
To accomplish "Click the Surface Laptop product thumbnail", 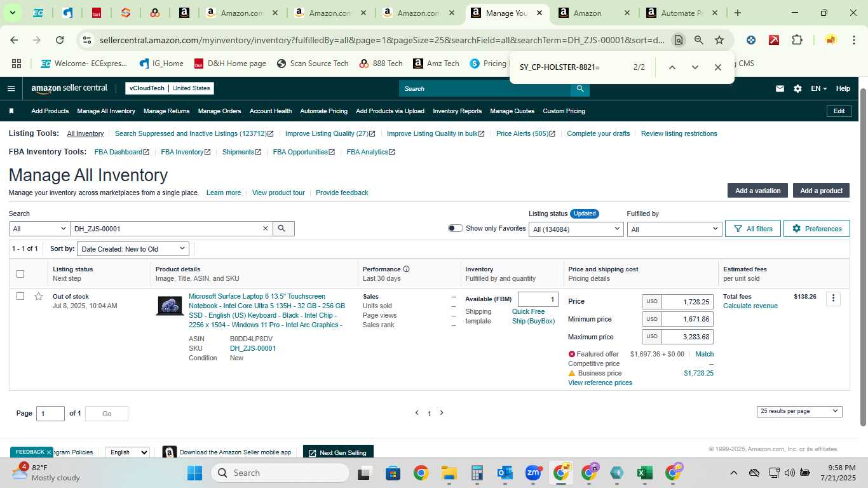I will tap(170, 306).
